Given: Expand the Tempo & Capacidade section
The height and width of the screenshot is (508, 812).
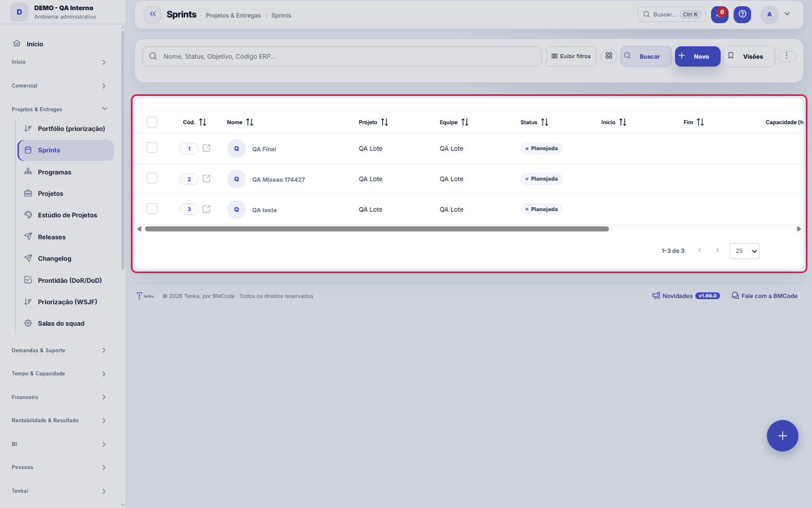Looking at the screenshot, I should click(59, 374).
